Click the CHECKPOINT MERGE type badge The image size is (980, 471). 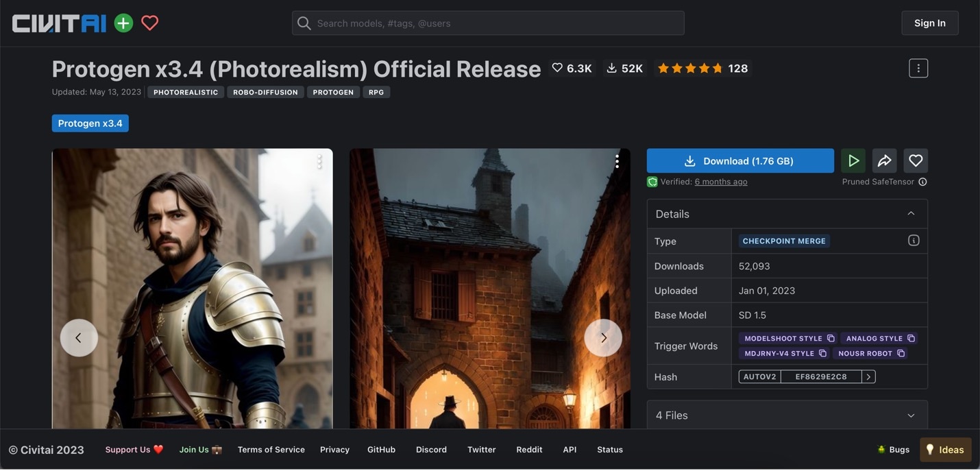[x=784, y=241]
